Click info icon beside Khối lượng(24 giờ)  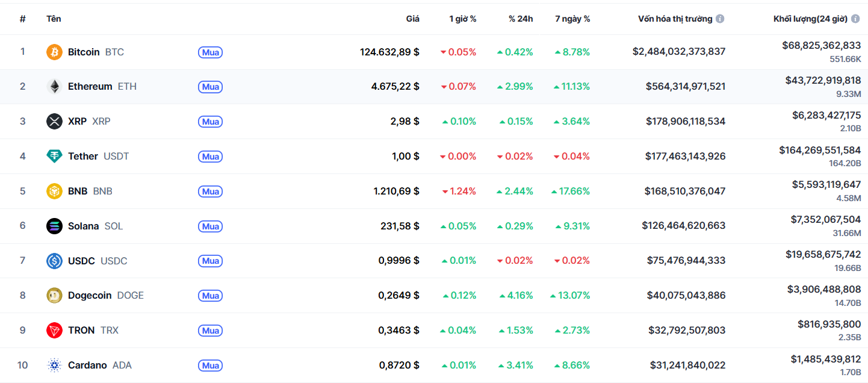855,19
